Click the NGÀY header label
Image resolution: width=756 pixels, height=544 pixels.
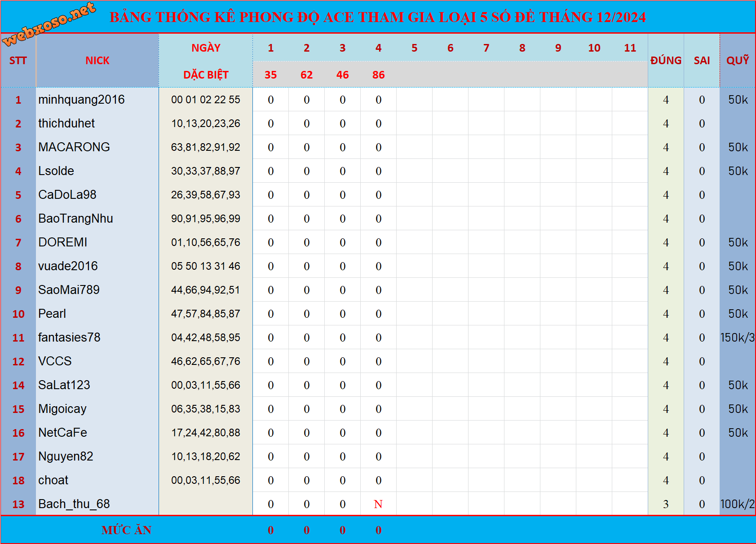tap(206, 48)
